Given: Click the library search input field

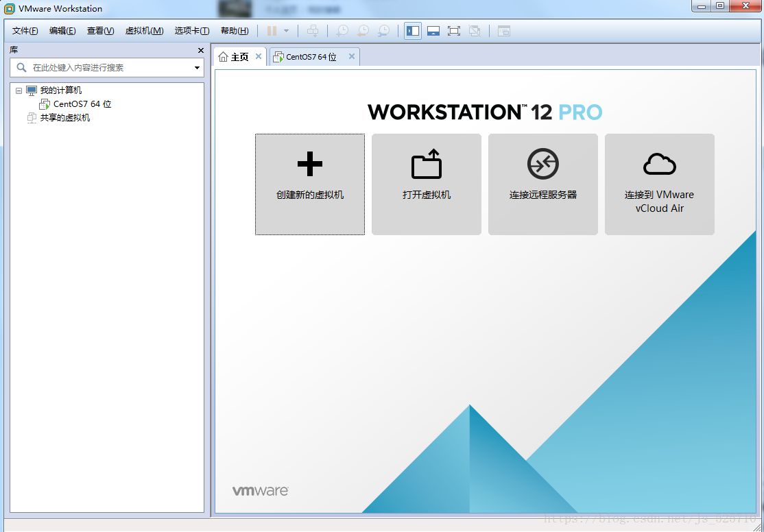Looking at the screenshot, I should click(x=107, y=68).
